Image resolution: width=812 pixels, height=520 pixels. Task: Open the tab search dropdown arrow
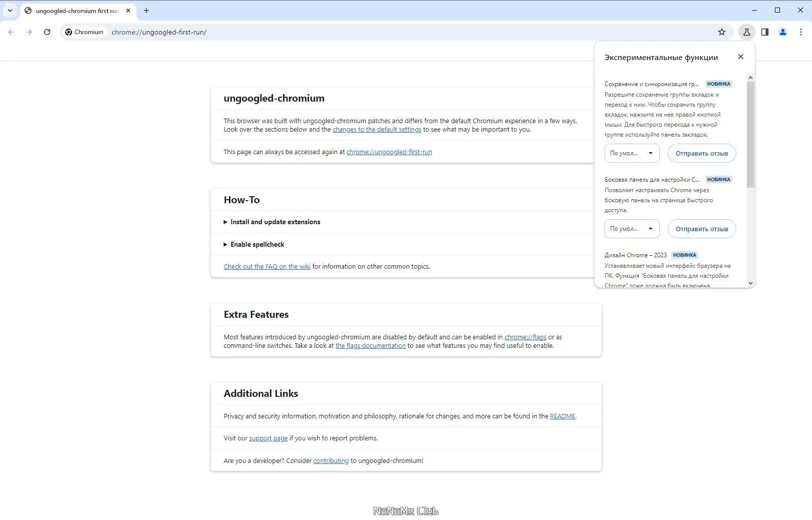coord(10,11)
